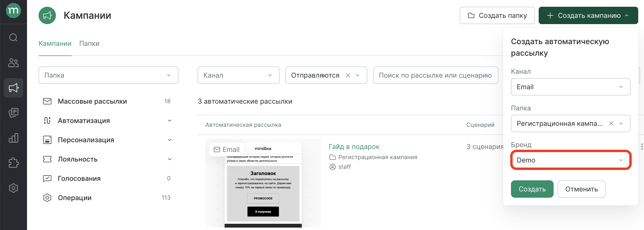Select the customers icon in the sidebar

pos(13,63)
